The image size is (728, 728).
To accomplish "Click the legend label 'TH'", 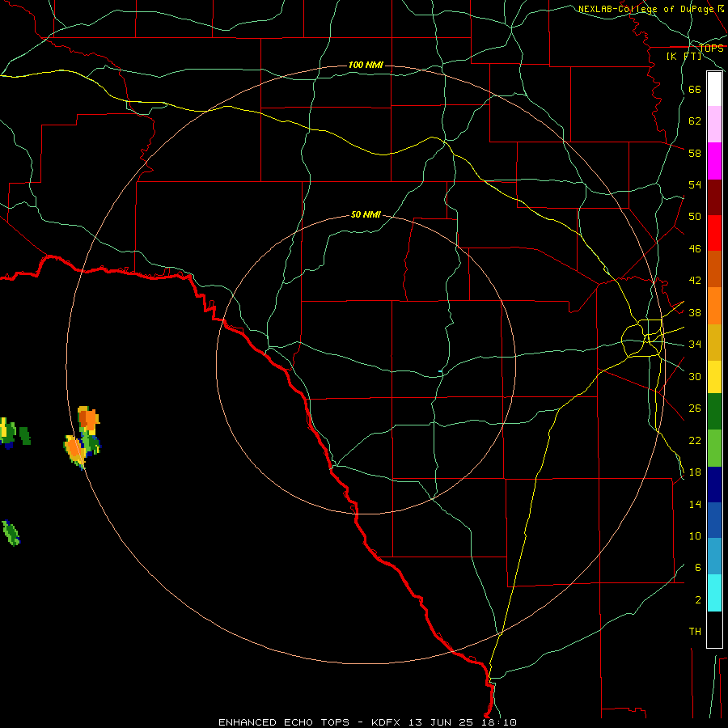I will click(x=695, y=632).
